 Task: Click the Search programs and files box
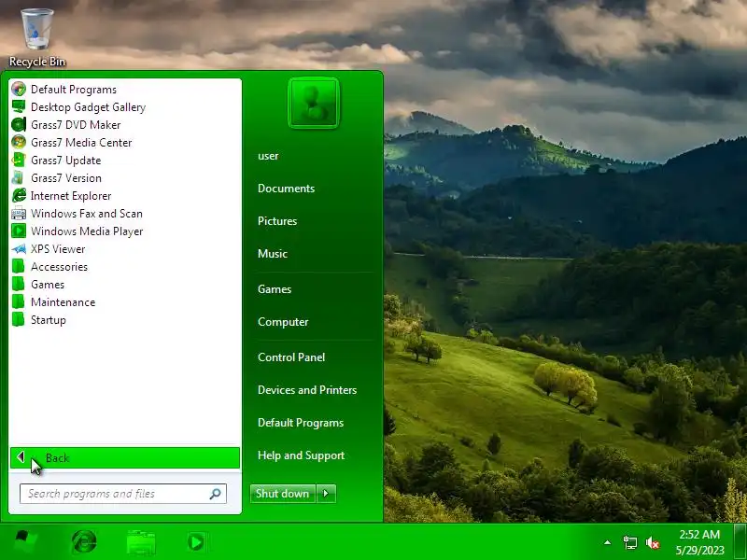coord(123,494)
